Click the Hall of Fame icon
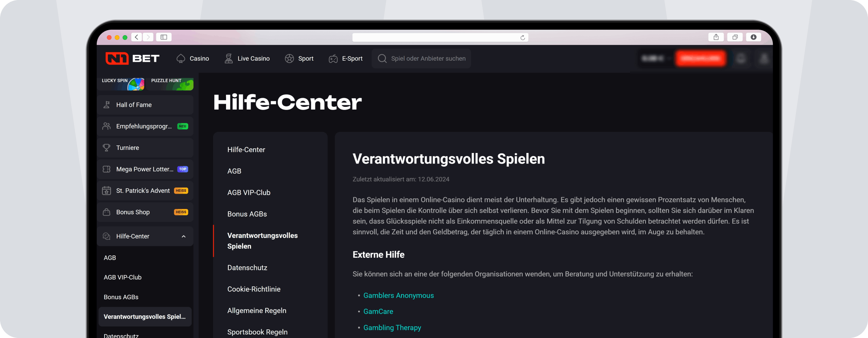Screen dimensions: 868x338 (x=107, y=105)
